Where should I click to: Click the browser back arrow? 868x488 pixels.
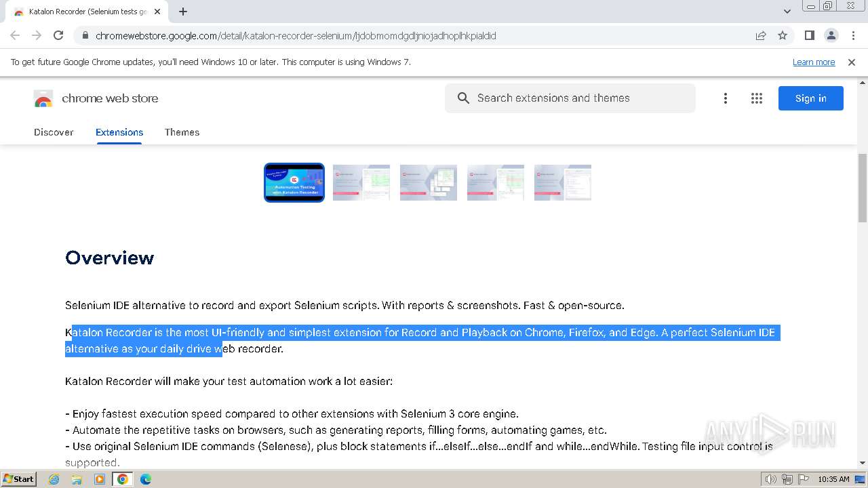[x=15, y=35]
